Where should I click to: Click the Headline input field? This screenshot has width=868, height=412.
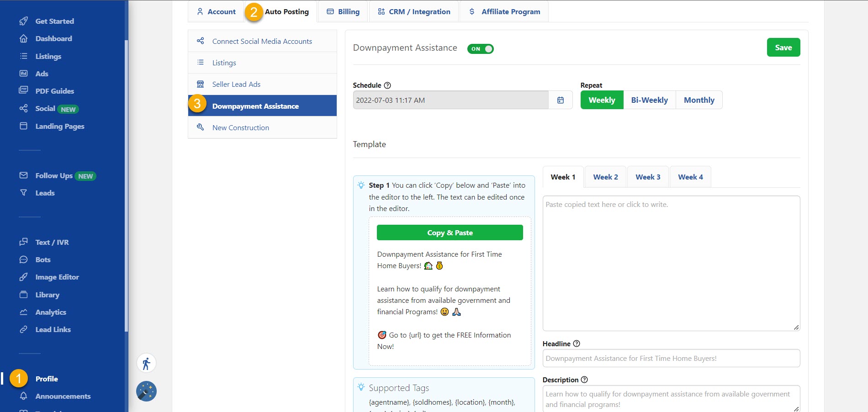671,359
